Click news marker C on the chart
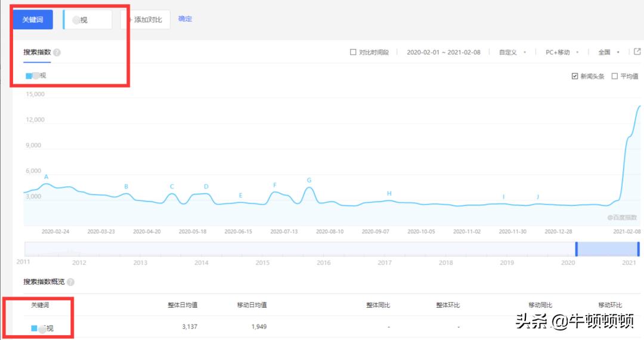Image resolution: width=644 pixels, height=340 pixels. point(172,187)
